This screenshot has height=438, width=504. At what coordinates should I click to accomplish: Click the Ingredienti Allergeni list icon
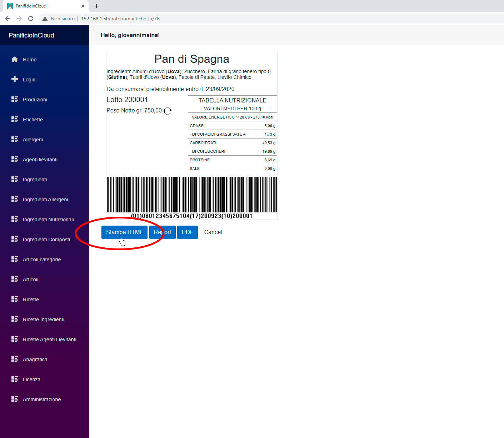(x=15, y=199)
